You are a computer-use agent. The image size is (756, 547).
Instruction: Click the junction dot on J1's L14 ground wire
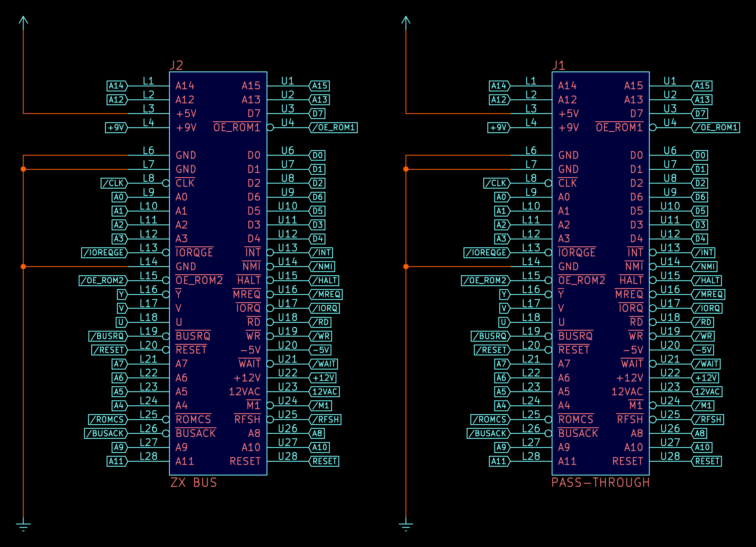[406, 266]
